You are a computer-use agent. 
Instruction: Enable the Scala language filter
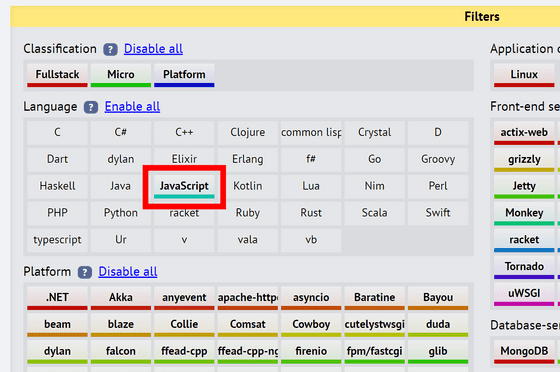click(374, 213)
